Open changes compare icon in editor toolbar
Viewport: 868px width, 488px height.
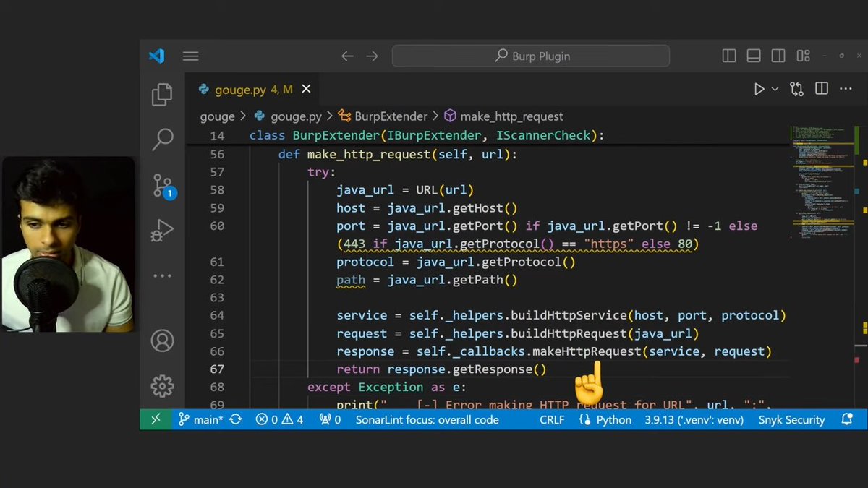[796, 89]
